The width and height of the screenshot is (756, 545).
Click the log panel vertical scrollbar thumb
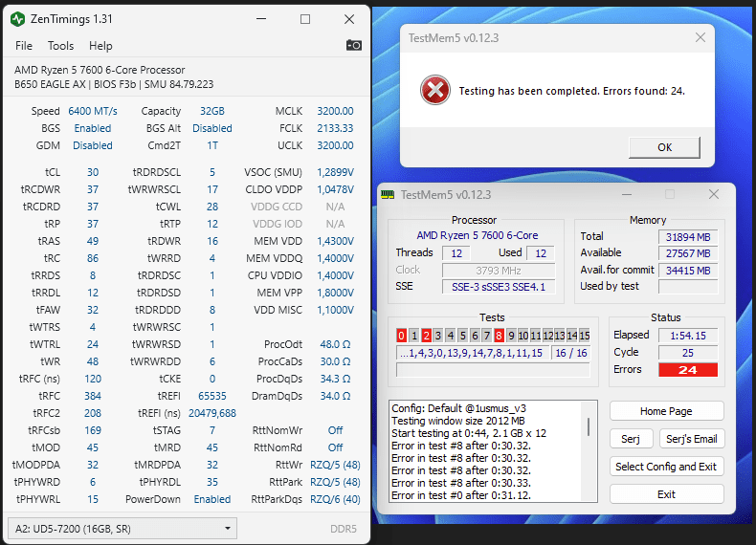pyautogui.click(x=589, y=427)
